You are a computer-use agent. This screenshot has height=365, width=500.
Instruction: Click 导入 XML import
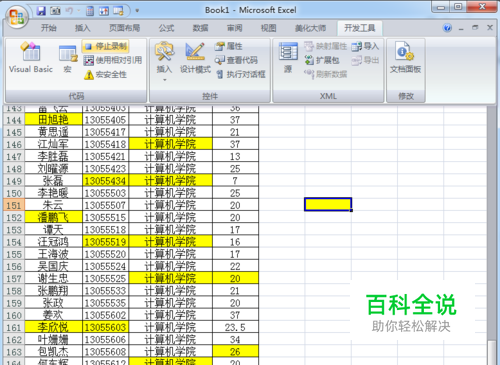365,46
